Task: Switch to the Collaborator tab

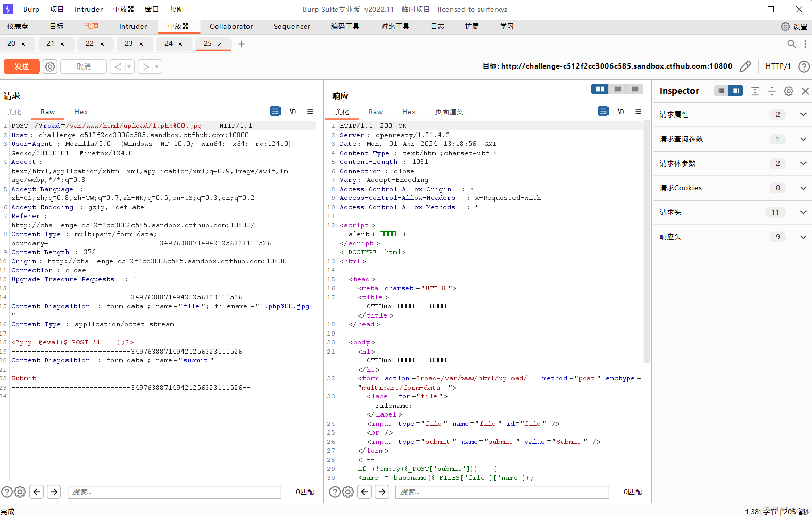Action: [x=231, y=26]
